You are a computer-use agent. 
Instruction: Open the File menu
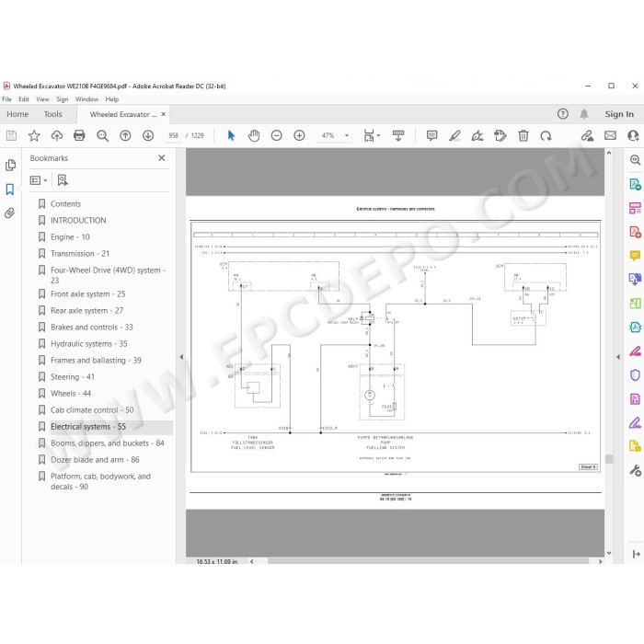click(7, 99)
